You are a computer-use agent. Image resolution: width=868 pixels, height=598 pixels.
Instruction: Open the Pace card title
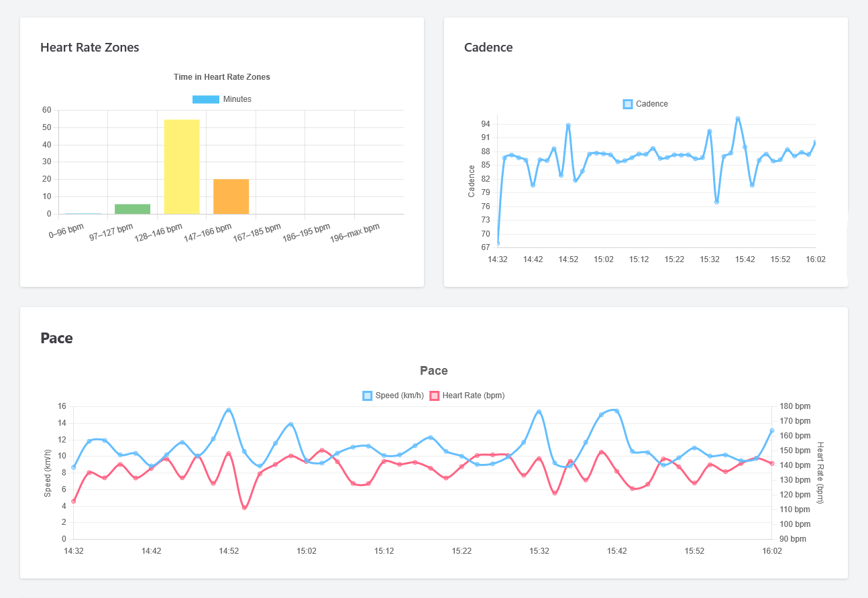(x=56, y=338)
